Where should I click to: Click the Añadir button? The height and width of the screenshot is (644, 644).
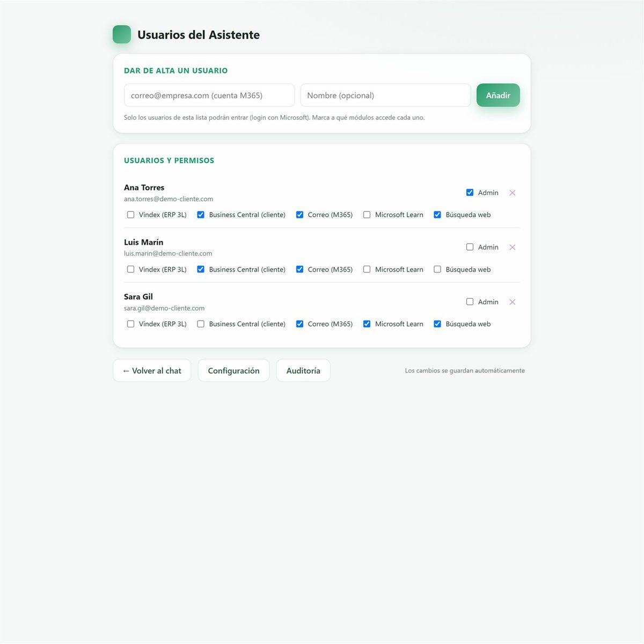point(498,96)
